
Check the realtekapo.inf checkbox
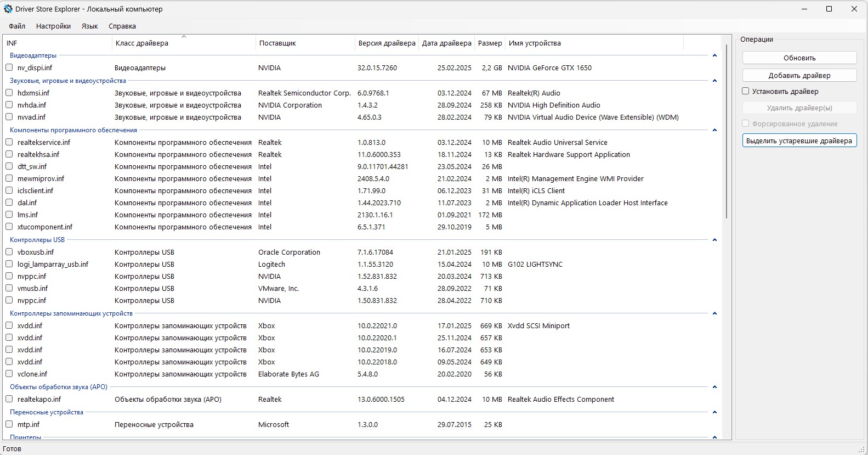point(9,399)
